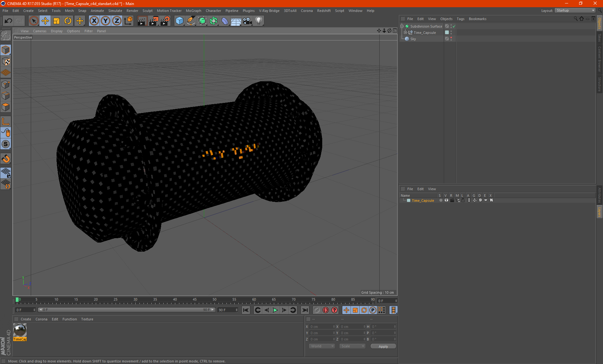
Task: Toggle Time_Capsule layer view eye
Action: [446, 200]
